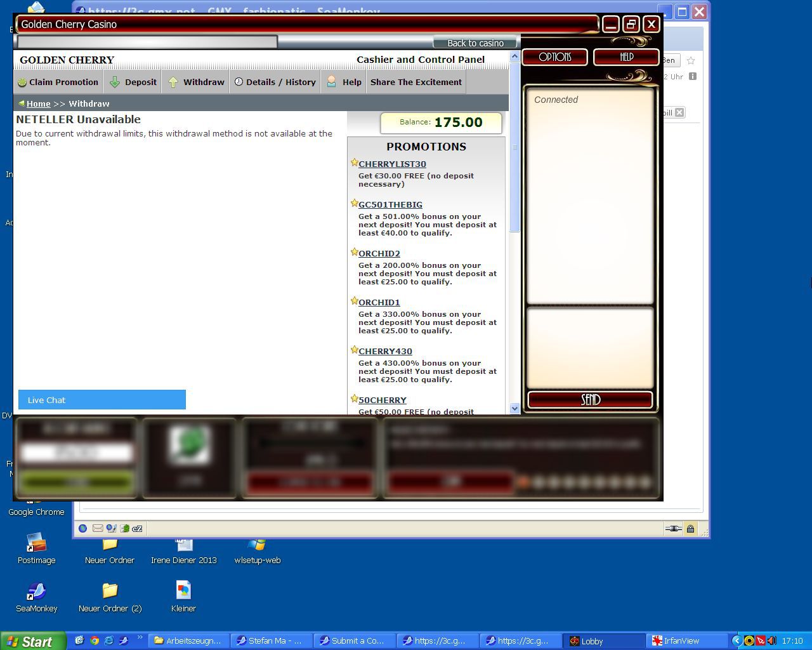This screenshot has height=650, width=812.
Task: Click the green Deposit arrow icon
Action: click(x=115, y=82)
